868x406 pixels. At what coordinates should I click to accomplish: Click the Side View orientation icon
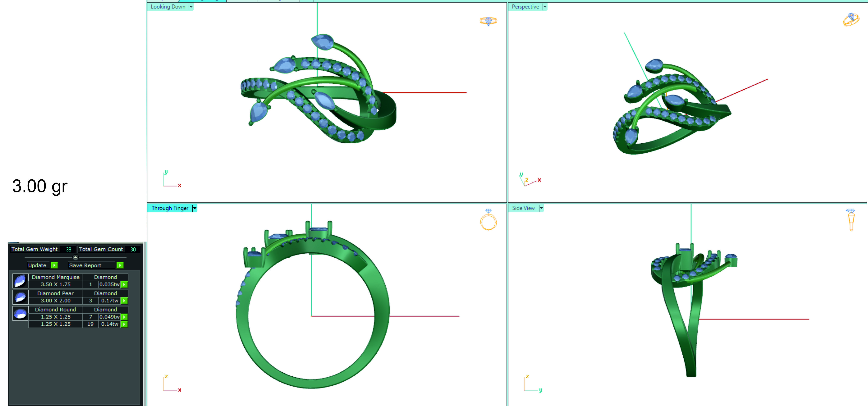click(851, 220)
